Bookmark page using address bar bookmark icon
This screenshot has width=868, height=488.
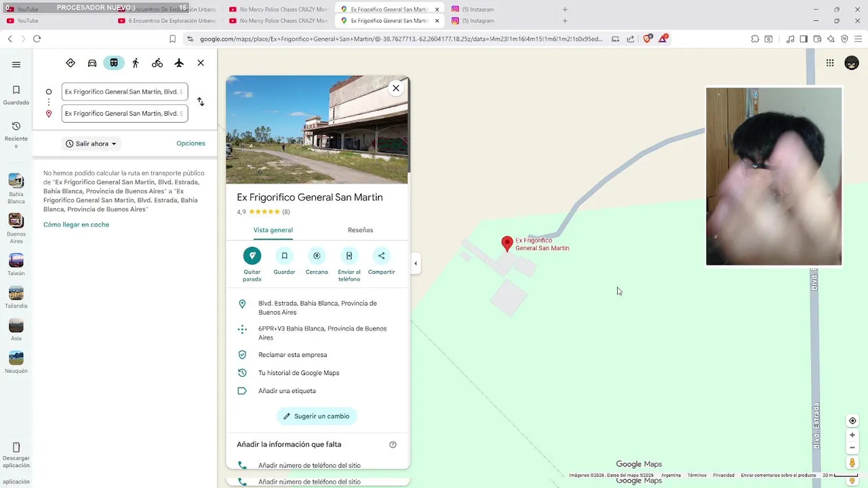(x=172, y=39)
